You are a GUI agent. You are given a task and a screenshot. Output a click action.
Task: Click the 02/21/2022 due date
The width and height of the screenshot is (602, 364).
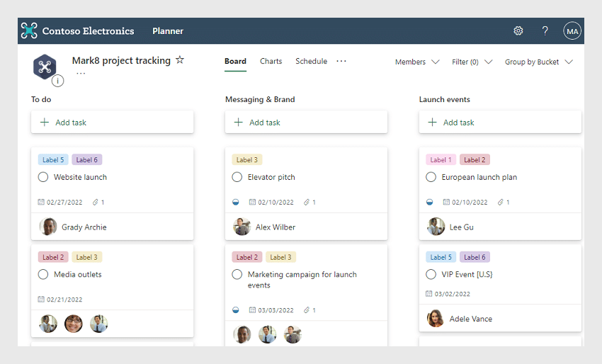64,300
